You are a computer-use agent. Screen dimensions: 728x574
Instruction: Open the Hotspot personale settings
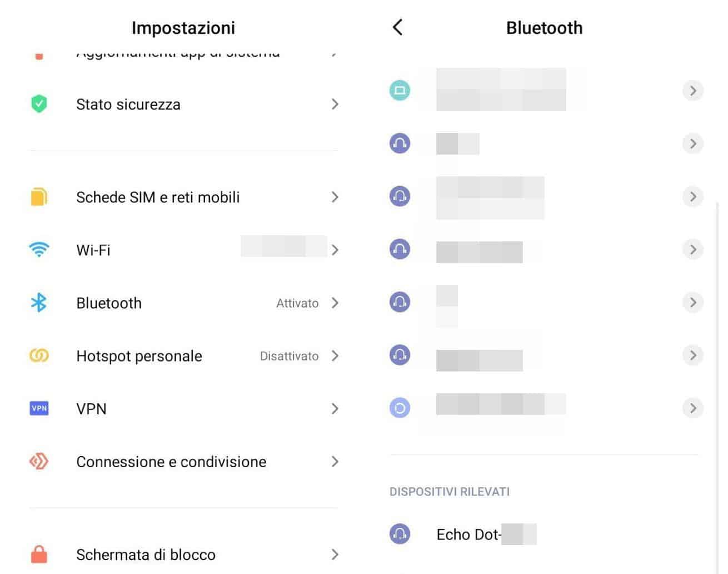click(x=139, y=356)
